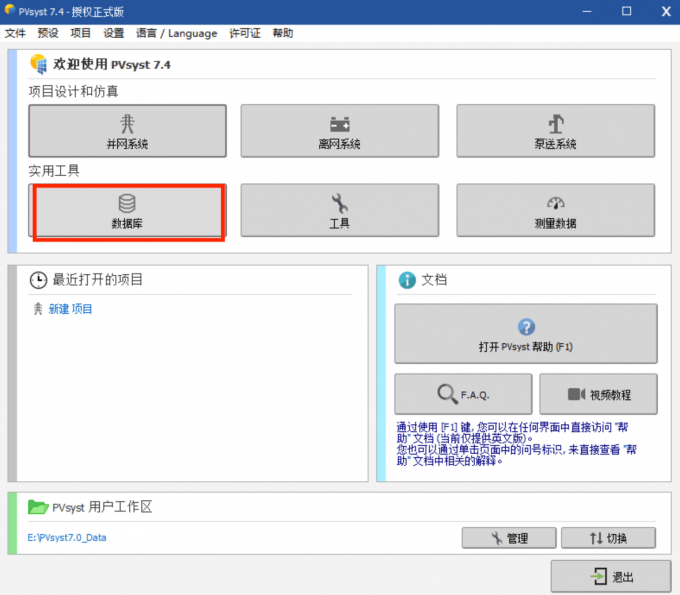Open the 项目 menu

pos(81,33)
